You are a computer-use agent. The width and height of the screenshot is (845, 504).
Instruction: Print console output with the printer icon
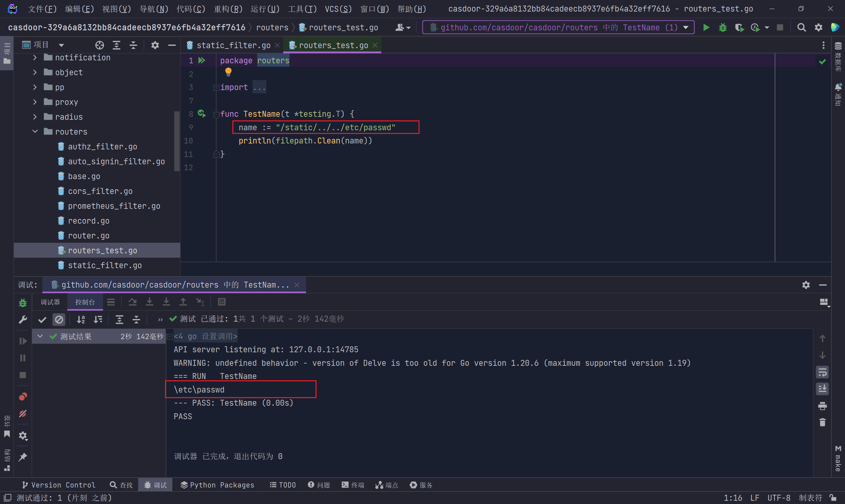(822, 406)
